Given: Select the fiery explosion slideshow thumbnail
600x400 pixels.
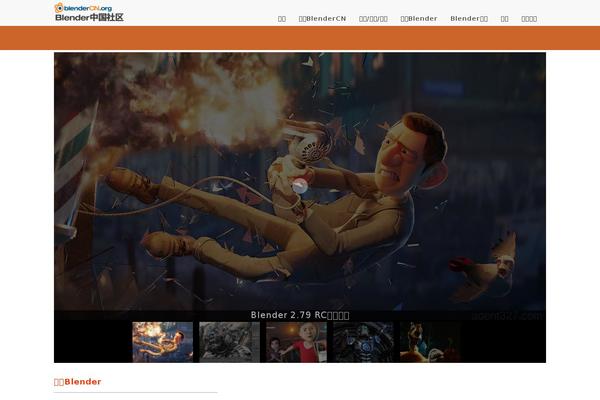Looking at the screenshot, I should pyautogui.click(x=163, y=342).
